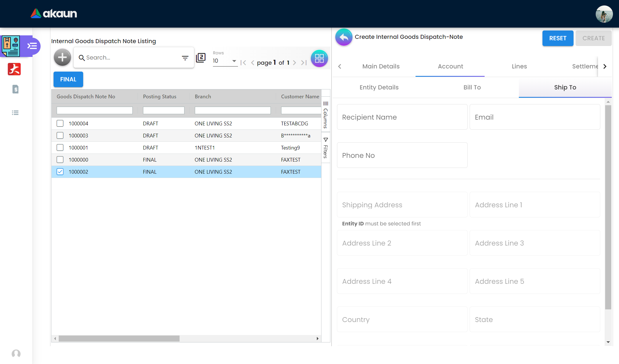Click the back arrow beside Create title

[x=344, y=37]
